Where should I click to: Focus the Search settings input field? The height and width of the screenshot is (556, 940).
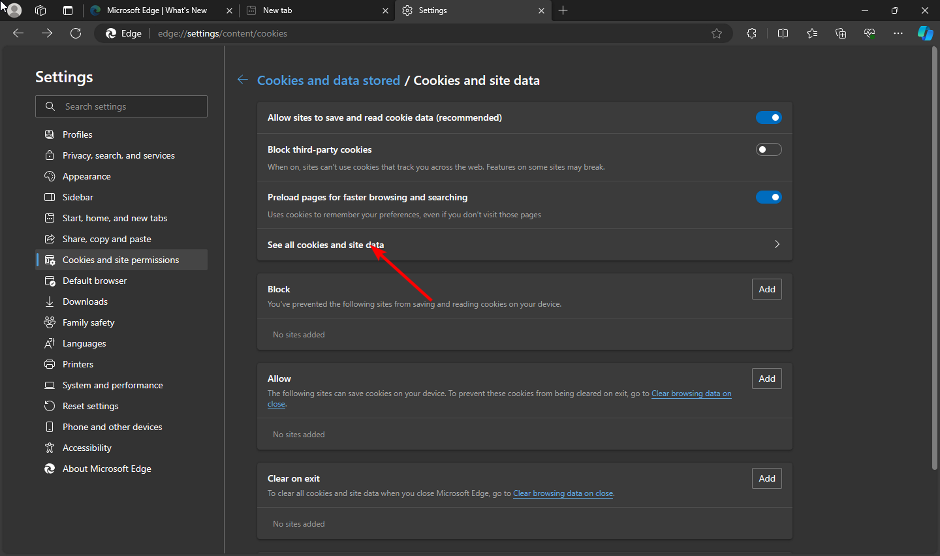122,106
